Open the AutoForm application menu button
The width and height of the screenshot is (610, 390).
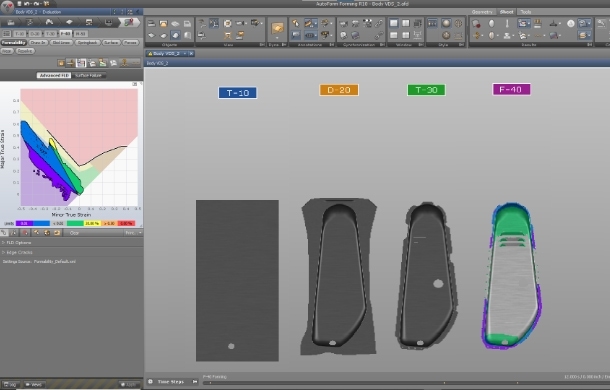(x=7, y=6)
